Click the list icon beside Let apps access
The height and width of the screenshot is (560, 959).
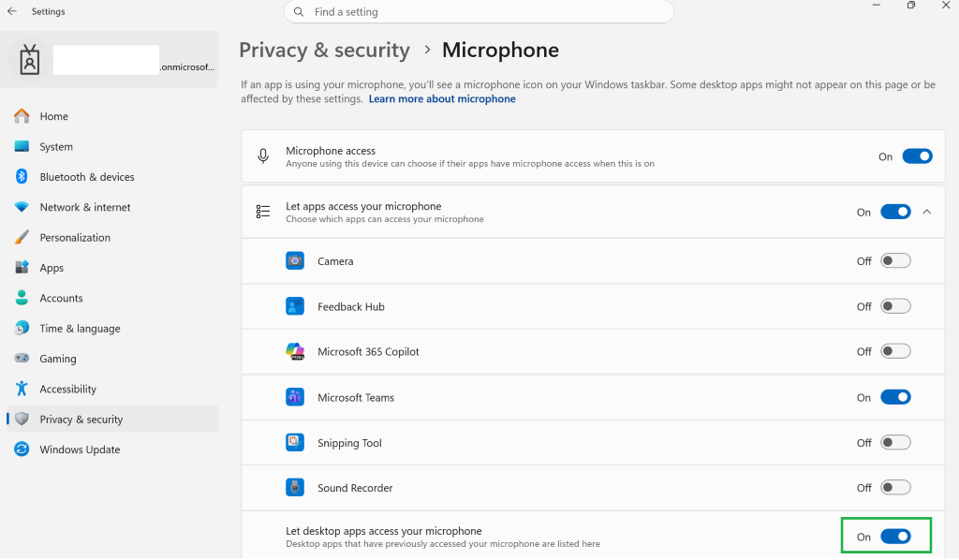(x=263, y=212)
